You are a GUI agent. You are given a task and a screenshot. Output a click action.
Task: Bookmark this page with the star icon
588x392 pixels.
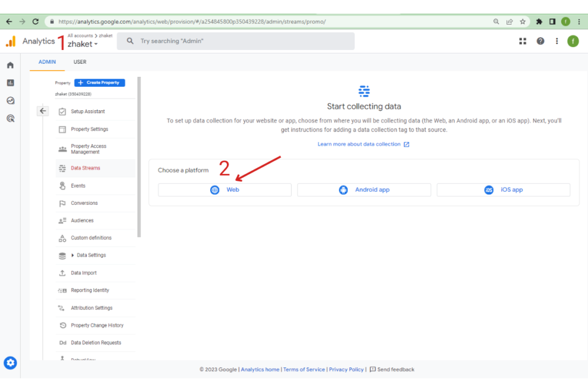coord(523,22)
